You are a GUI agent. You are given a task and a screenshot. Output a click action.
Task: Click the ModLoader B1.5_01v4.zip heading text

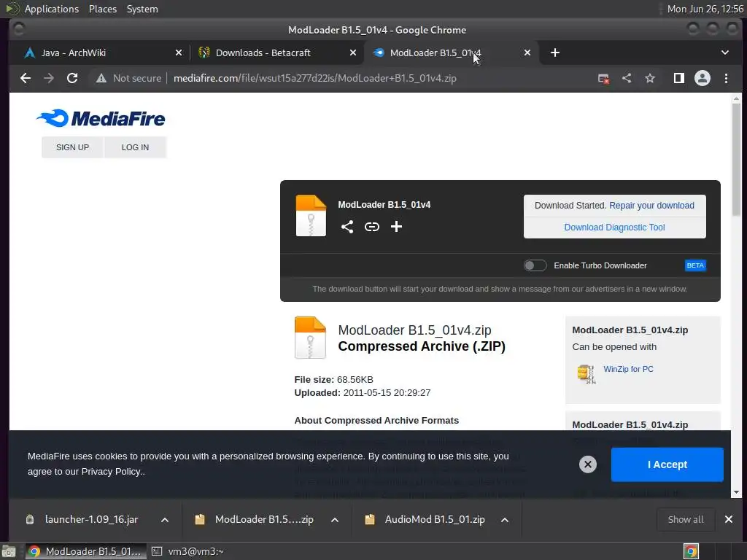coord(414,330)
